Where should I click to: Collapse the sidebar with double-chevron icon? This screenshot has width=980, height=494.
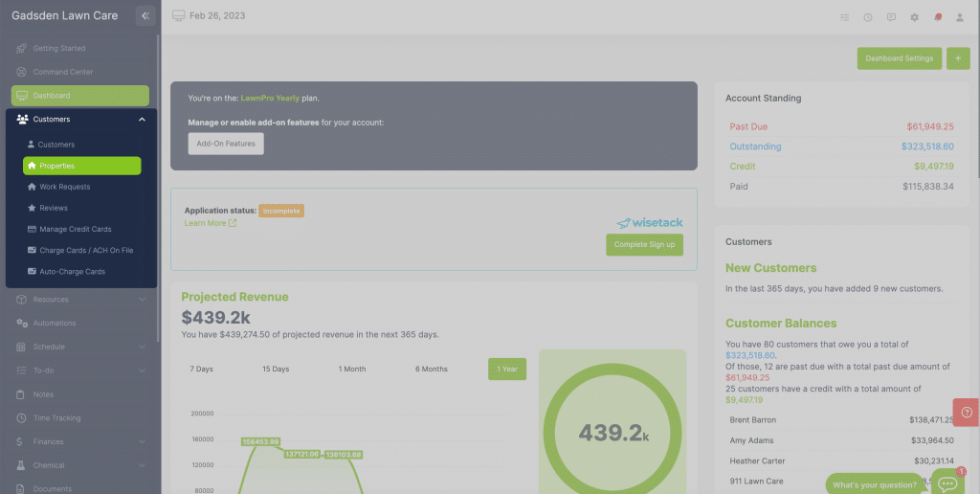point(145,15)
